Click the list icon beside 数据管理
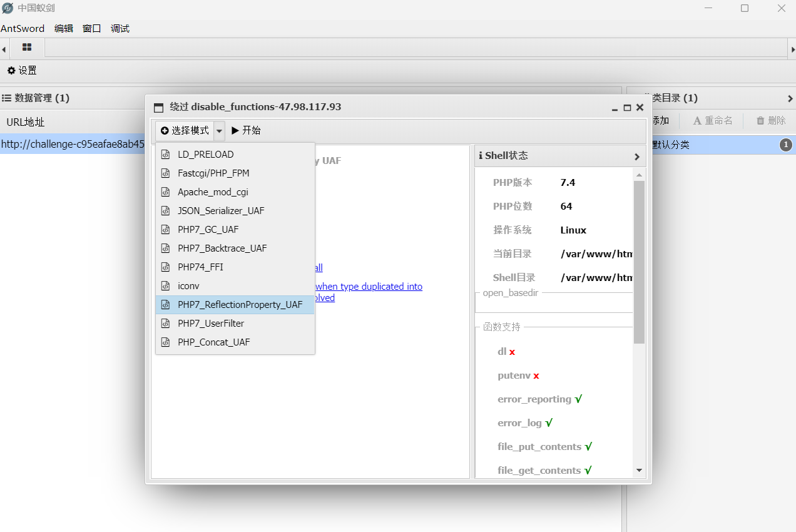 (7, 98)
